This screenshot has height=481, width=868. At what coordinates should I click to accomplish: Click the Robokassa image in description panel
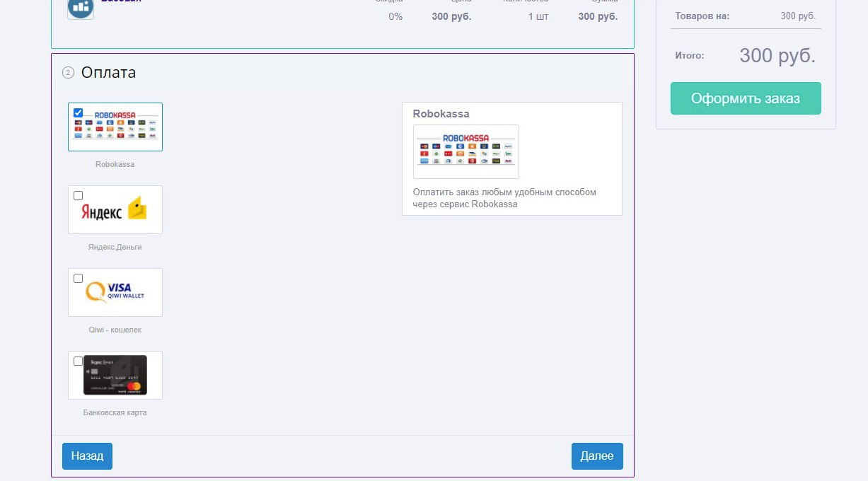pyautogui.click(x=466, y=151)
